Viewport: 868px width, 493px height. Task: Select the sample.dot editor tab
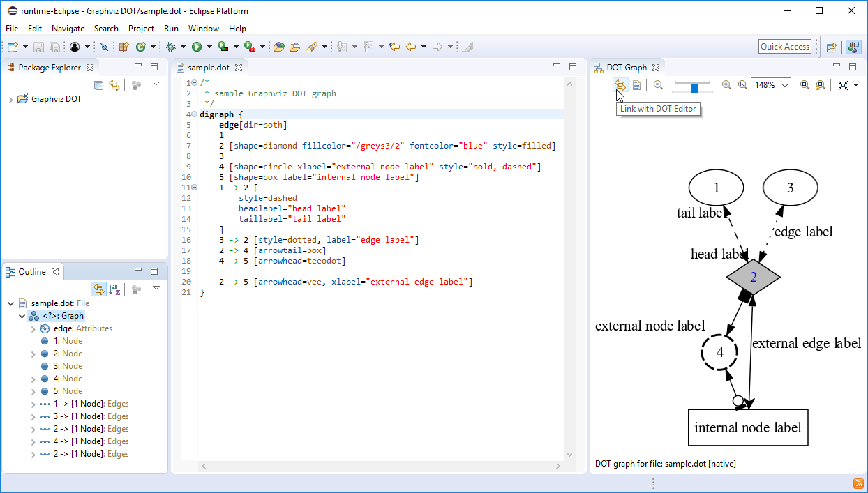208,68
